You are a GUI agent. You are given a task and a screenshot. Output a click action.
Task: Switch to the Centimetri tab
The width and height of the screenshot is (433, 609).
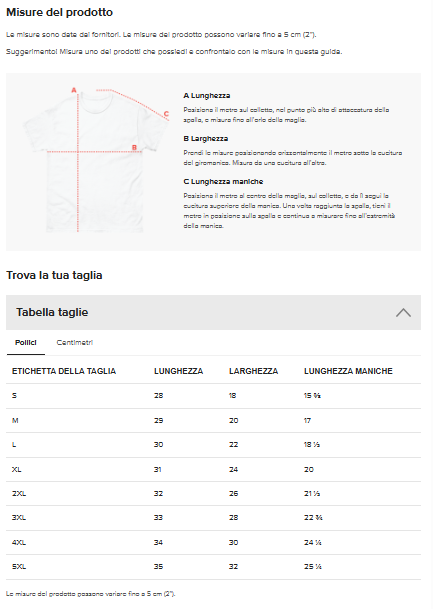(75, 343)
